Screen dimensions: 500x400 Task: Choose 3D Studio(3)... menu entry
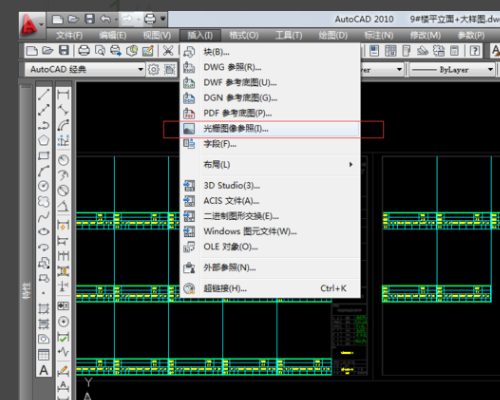click(270, 185)
